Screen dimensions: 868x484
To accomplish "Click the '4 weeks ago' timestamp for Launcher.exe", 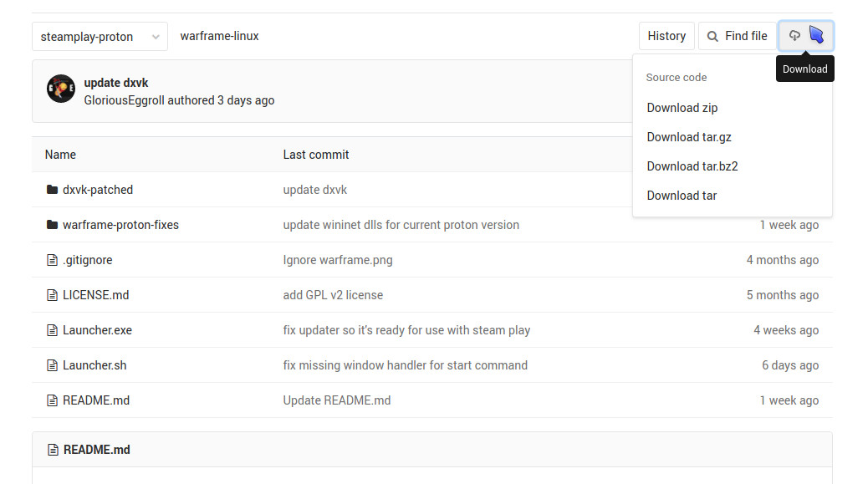I will 786,330.
